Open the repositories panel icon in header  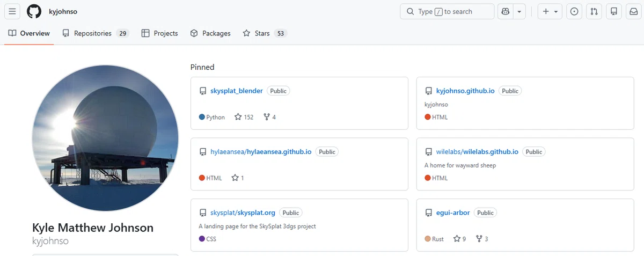point(614,11)
